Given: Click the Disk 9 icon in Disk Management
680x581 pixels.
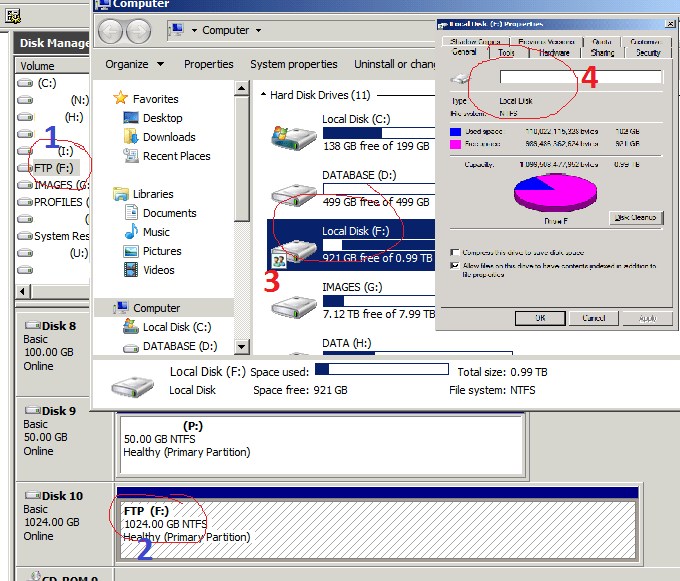Looking at the screenshot, I should click(33, 410).
